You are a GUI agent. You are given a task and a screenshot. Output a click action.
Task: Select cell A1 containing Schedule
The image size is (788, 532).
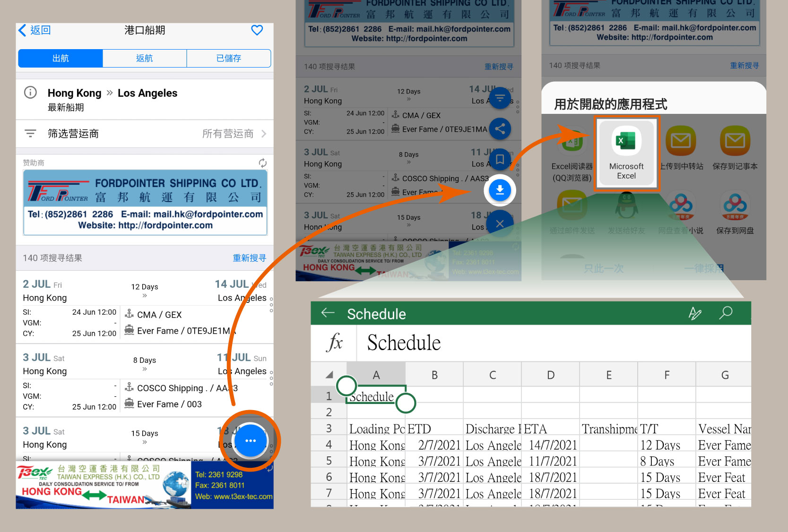point(376,395)
